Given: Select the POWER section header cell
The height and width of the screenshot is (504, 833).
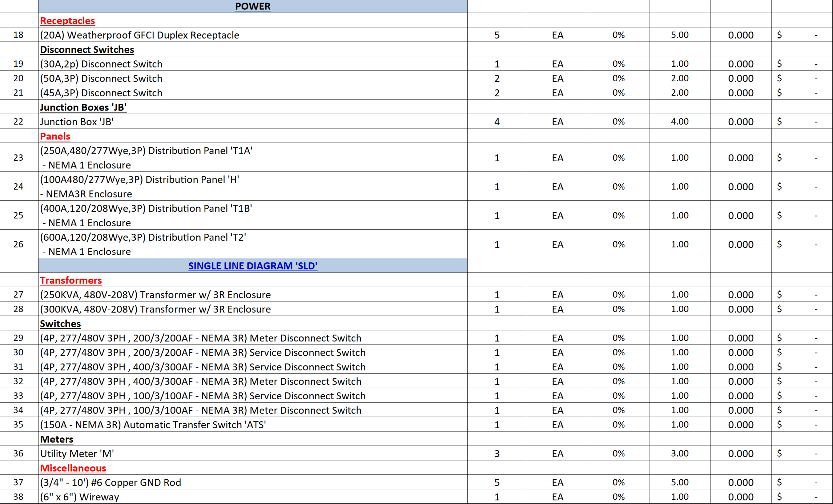Looking at the screenshot, I should click(253, 6).
